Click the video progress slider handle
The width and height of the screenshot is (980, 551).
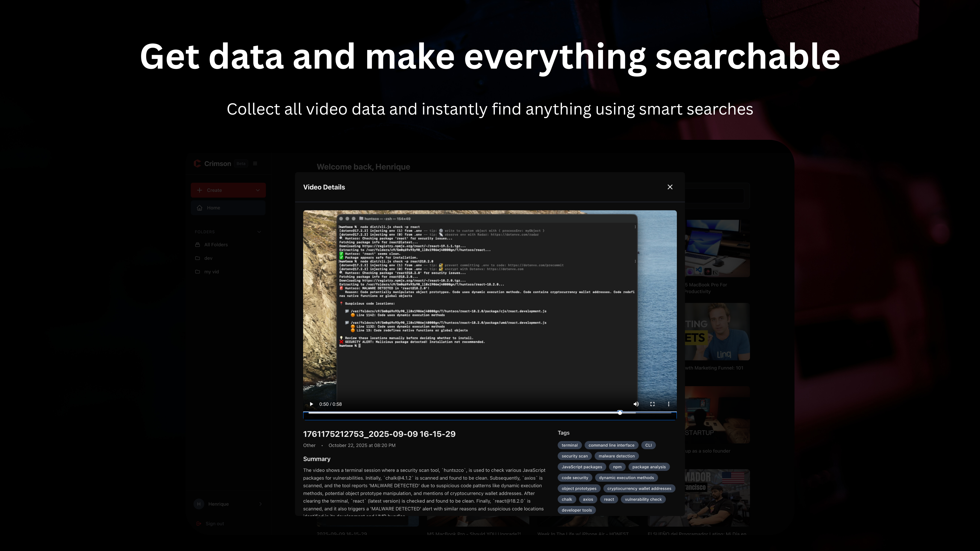coord(620,412)
